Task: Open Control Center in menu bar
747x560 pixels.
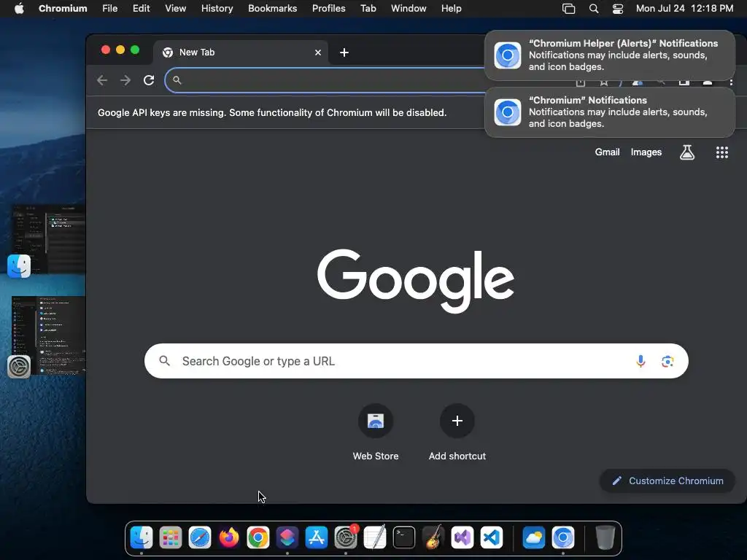Action: (617, 9)
